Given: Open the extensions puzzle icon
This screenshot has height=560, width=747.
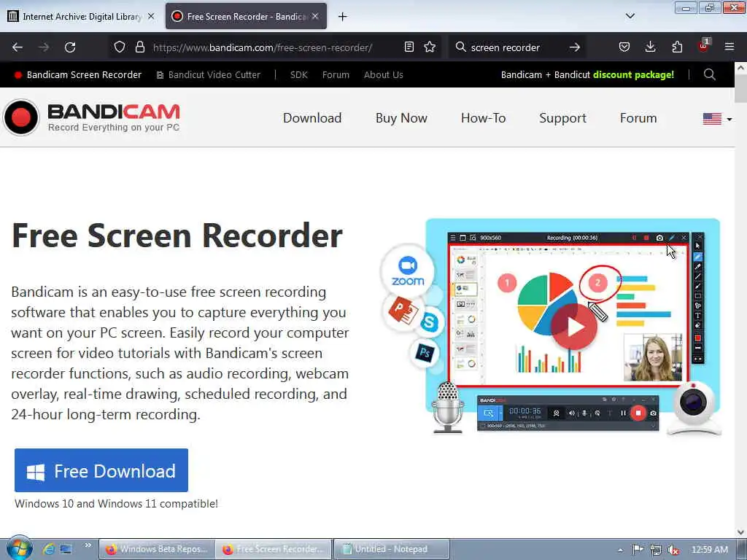Looking at the screenshot, I should (x=677, y=47).
